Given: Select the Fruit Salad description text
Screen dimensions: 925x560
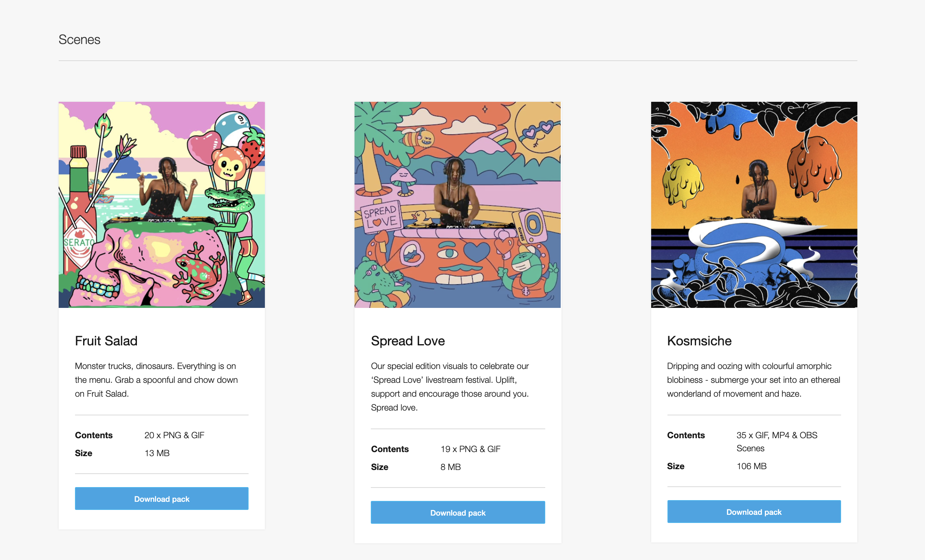Looking at the screenshot, I should 156,380.
